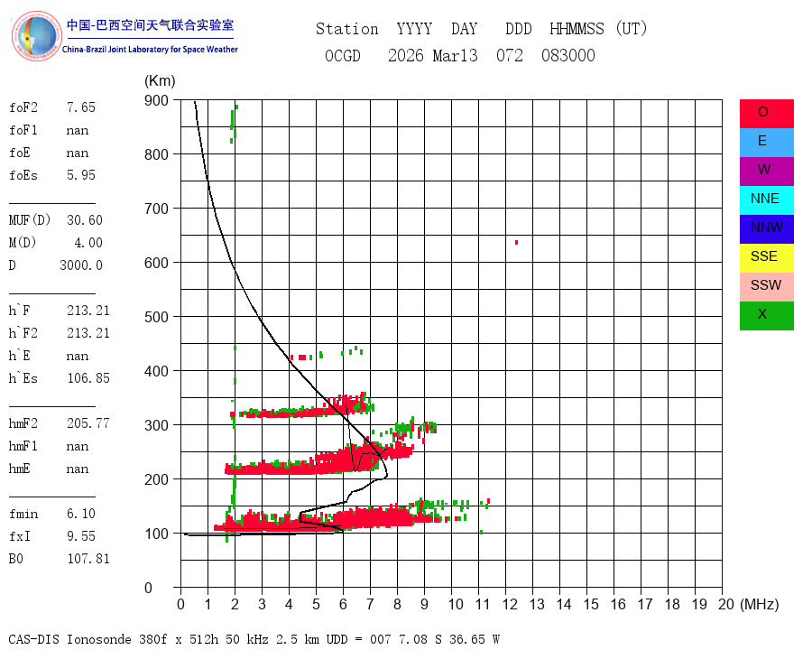The height and width of the screenshot is (650, 812).
Task: Click the foEs value 5.95
Action: pos(81,175)
